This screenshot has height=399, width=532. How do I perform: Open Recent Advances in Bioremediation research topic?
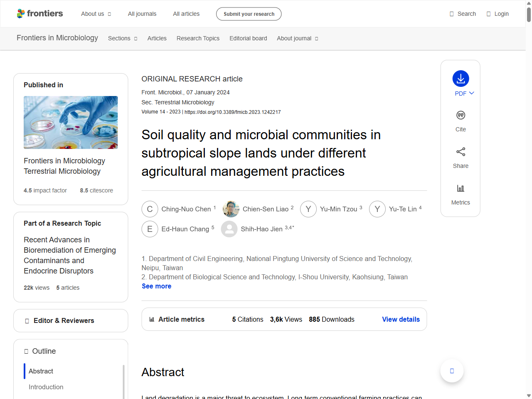(x=70, y=255)
